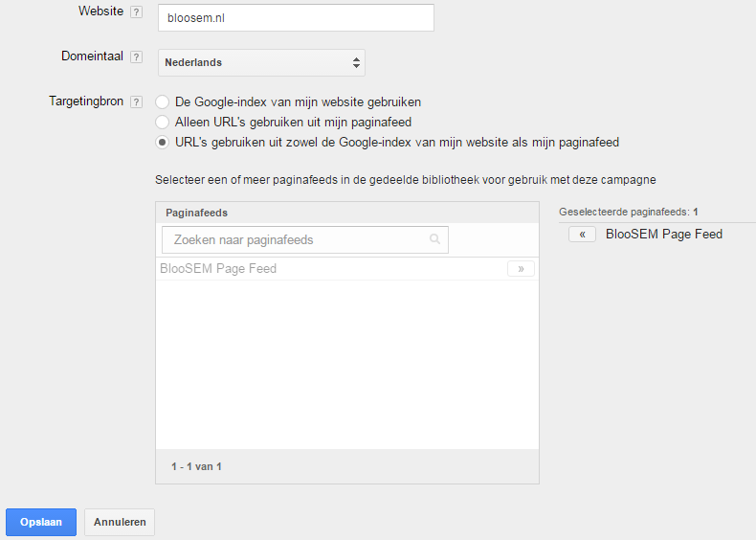The image size is (756, 540).
Task: Click the Targetingbron field label
Action: coord(86,101)
